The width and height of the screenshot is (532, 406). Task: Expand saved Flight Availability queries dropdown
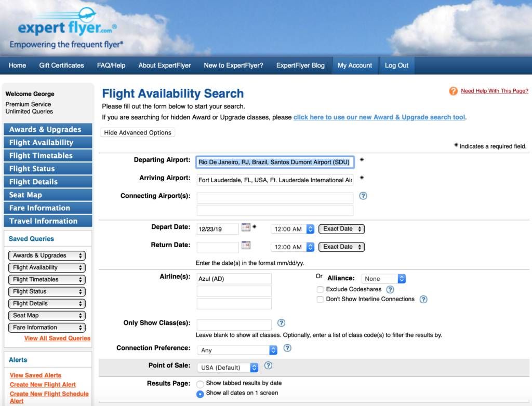click(47, 267)
